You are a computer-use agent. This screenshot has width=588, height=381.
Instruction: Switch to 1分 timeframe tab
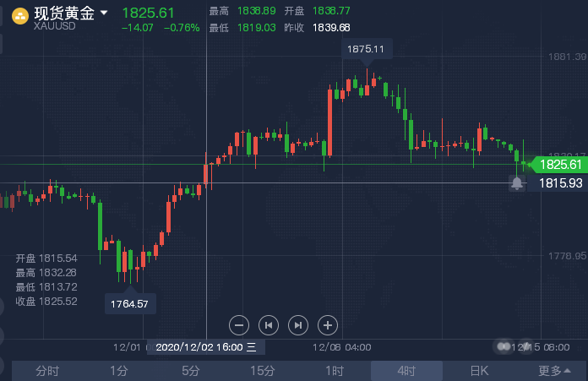click(x=119, y=371)
